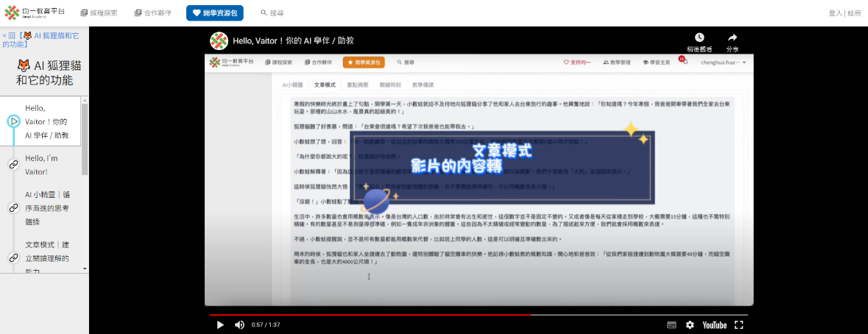This screenshot has height=334, width=868.
Task: Click sidebar scrollbar up arrow
Action: click(x=85, y=100)
